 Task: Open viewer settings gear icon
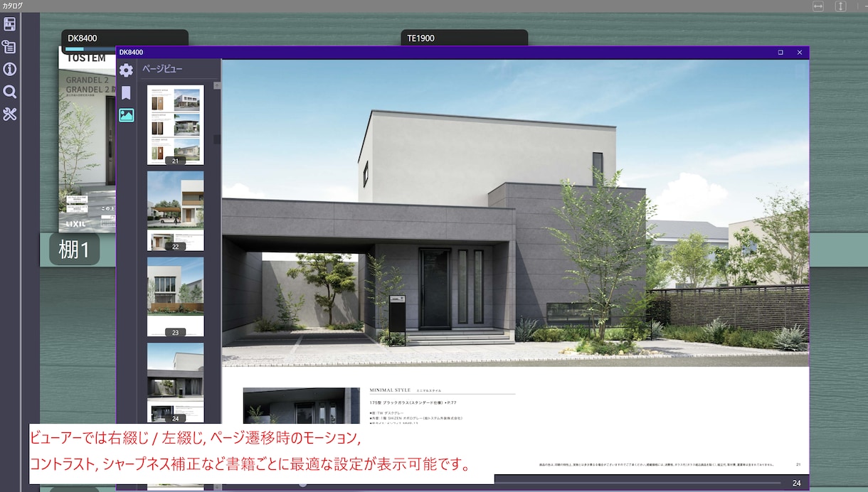[x=126, y=70]
